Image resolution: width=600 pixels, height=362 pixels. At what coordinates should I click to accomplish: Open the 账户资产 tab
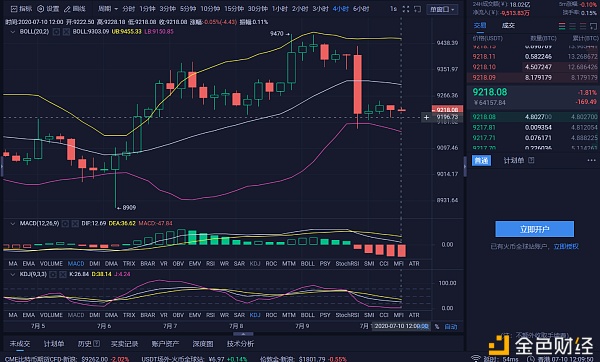(165, 344)
